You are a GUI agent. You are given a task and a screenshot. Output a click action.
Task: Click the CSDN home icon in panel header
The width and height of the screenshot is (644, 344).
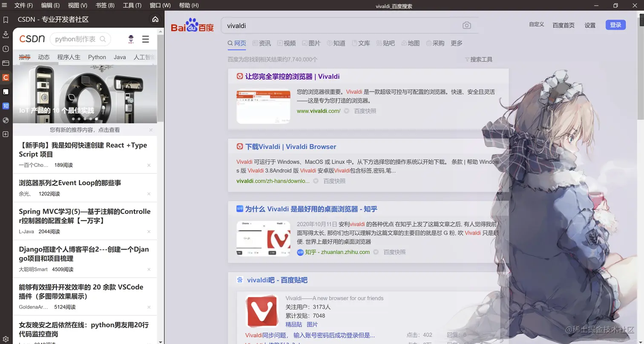click(155, 19)
